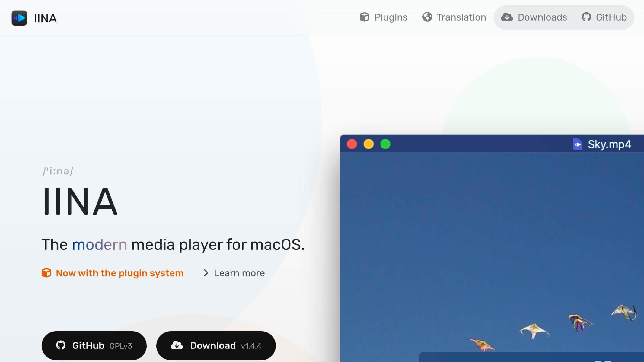Image resolution: width=644 pixels, height=362 pixels.
Task: Click the IINA site title in the header
Action: click(45, 18)
